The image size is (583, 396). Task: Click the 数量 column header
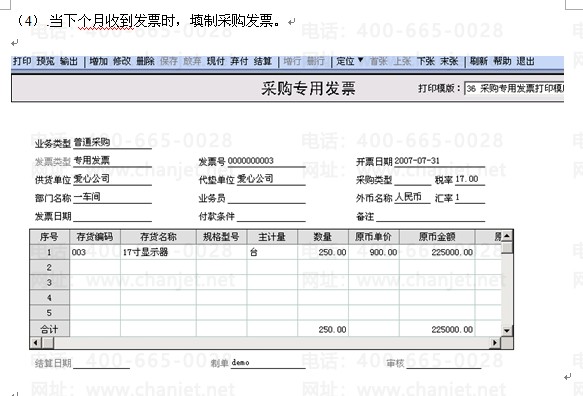coord(323,237)
